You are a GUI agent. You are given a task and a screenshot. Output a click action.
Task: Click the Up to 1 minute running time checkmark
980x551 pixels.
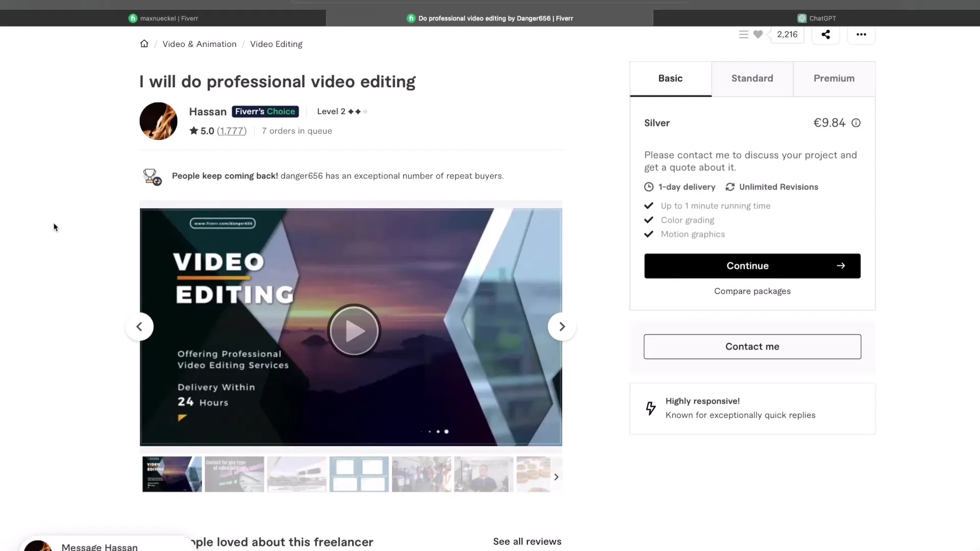649,206
